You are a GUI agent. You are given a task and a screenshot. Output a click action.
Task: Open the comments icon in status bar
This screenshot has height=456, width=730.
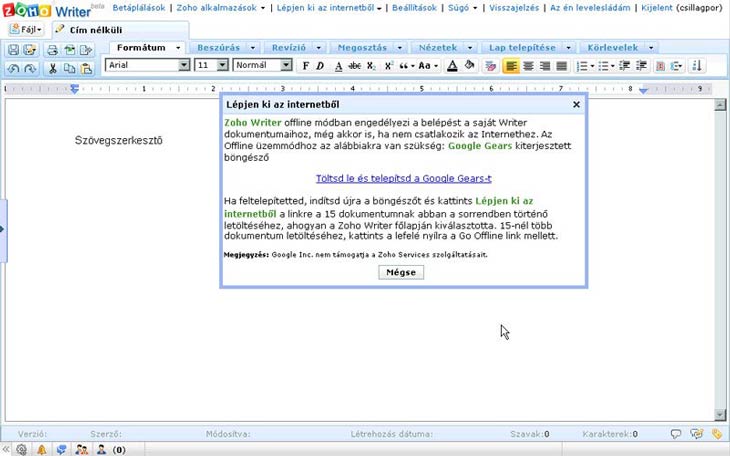(x=677, y=434)
